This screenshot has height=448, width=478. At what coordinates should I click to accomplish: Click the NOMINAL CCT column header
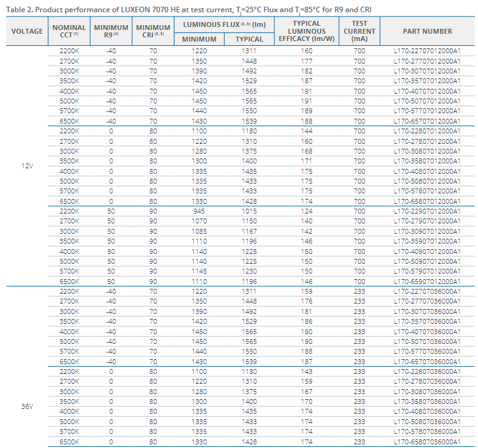pos(69,31)
